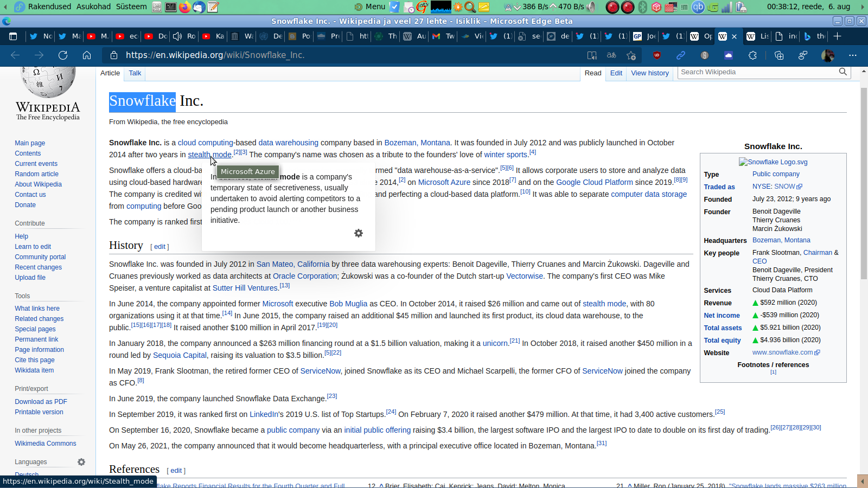This screenshot has width=868, height=488.
Task: View site information via the lock icon
Action: (114, 55)
